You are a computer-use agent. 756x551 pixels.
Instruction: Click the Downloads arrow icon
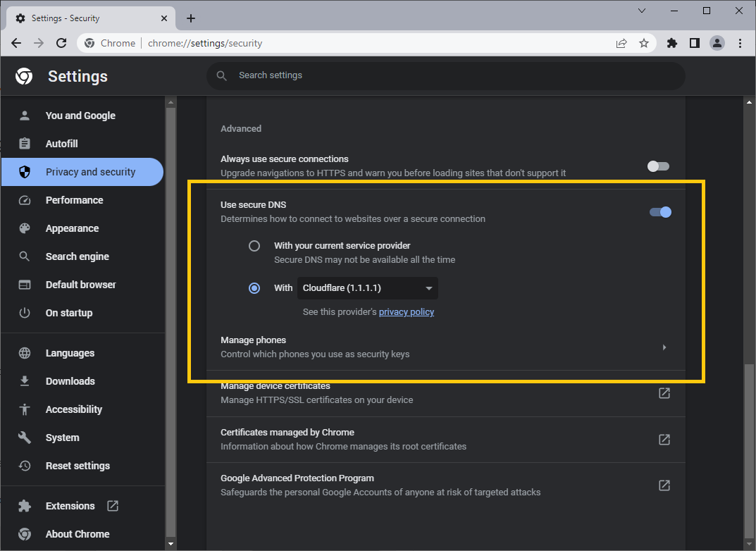coord(25,381)
